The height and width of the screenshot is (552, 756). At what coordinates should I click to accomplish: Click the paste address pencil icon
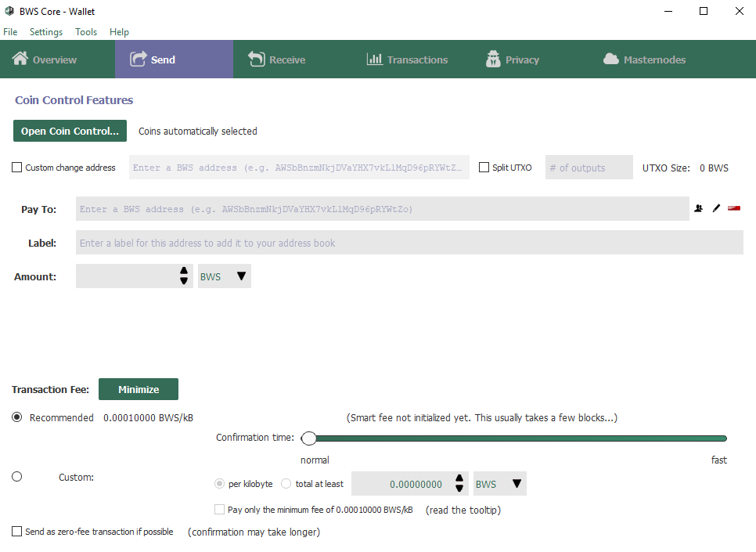[x=716, y=208]
